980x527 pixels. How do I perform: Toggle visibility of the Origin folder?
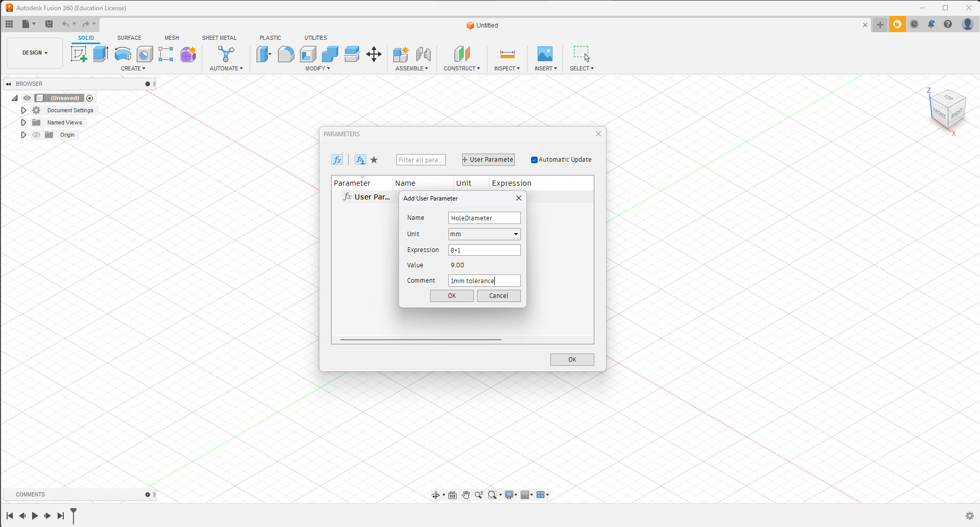(x=36, y=135)
